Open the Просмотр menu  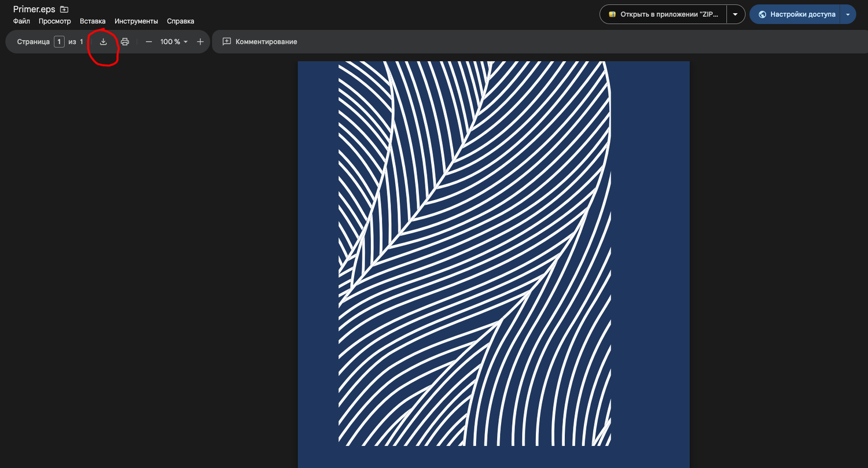[54, 21]
